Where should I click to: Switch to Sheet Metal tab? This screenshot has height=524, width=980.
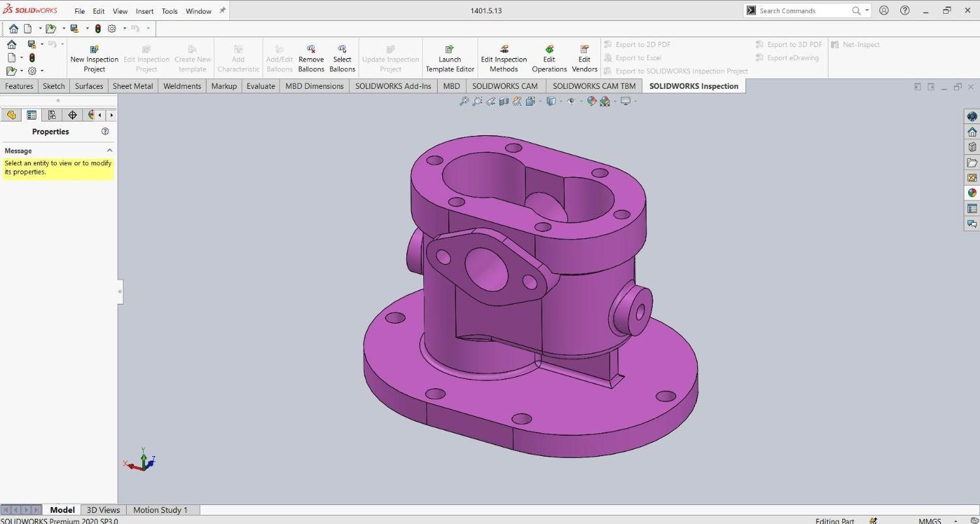pyautogui.click(x=133, y=86)
